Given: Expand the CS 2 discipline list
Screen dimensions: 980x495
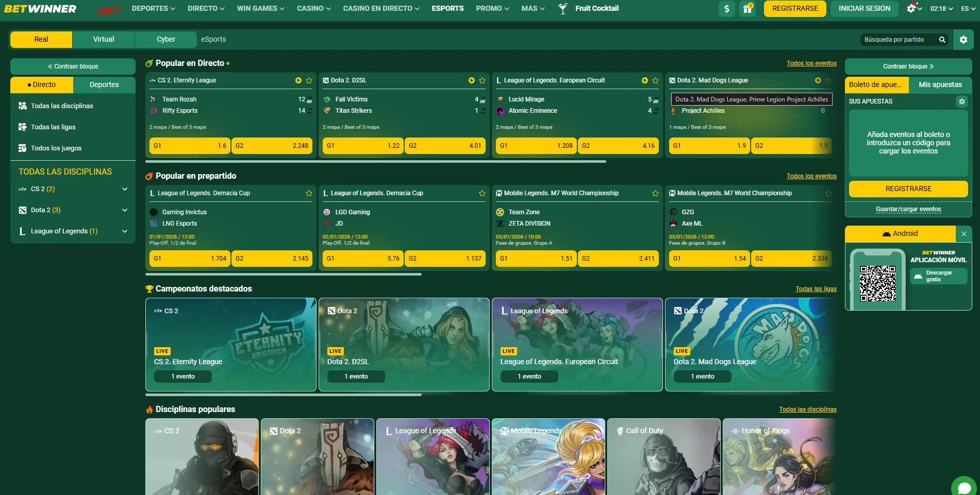Looking at the screenshot, I should point(124,189).
